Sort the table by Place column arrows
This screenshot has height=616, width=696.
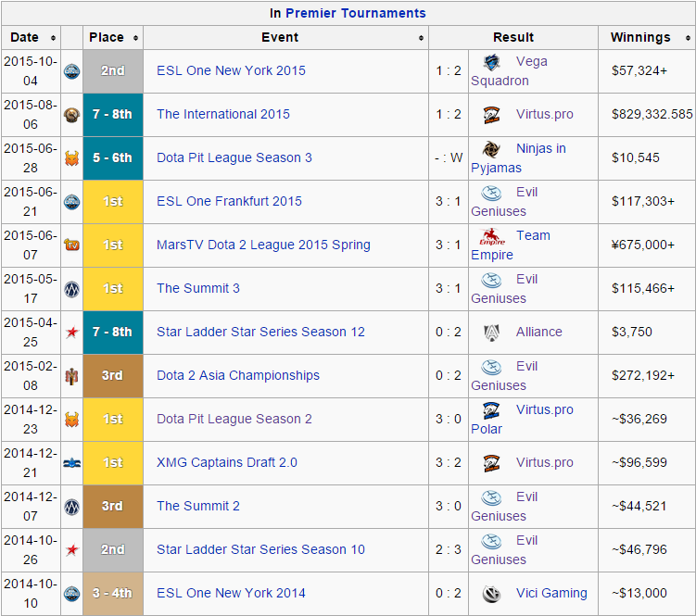[x=136, y=38]
